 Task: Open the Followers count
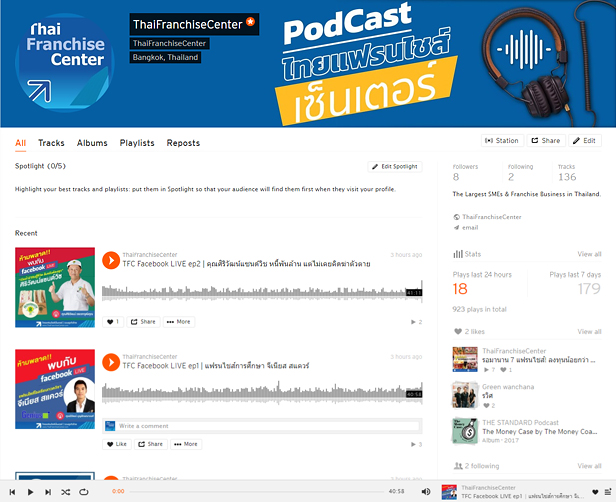click(466, 172)
